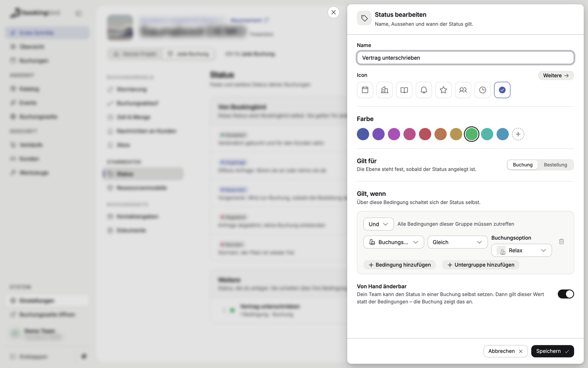The image size is (588, 368).
Task: Select the clock icon option
Action: 483,90
